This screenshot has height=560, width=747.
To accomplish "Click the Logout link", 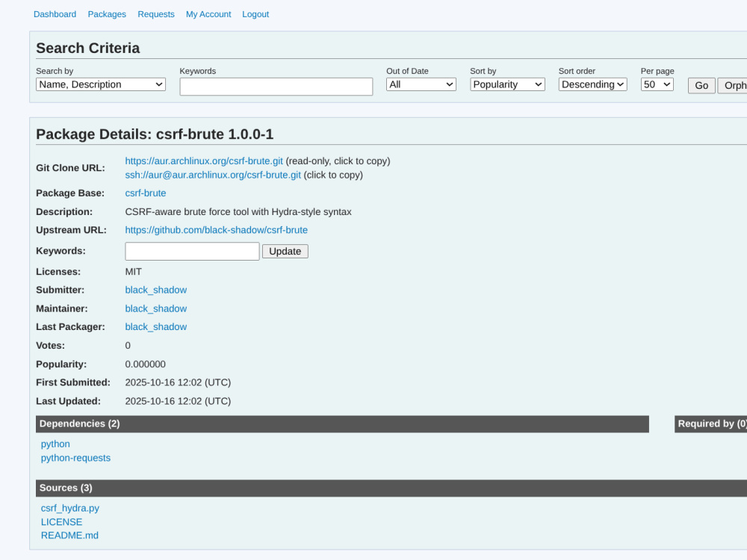I will [255, 14].
